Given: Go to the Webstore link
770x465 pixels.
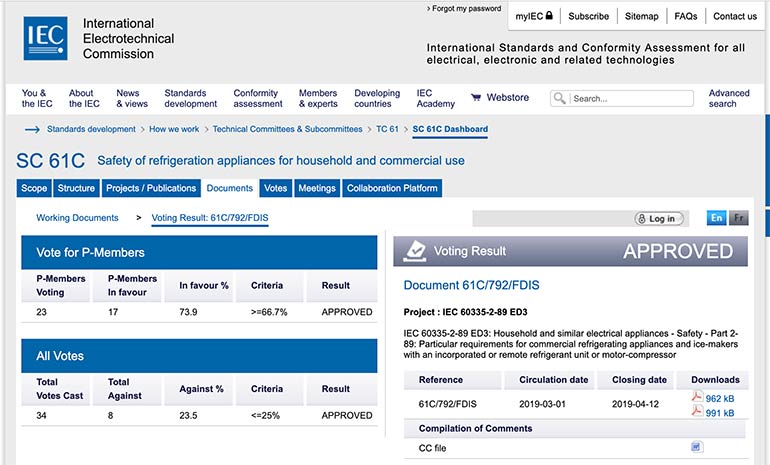Looking at the screenshot, I should pyautogui.click(x=507, y=97).
